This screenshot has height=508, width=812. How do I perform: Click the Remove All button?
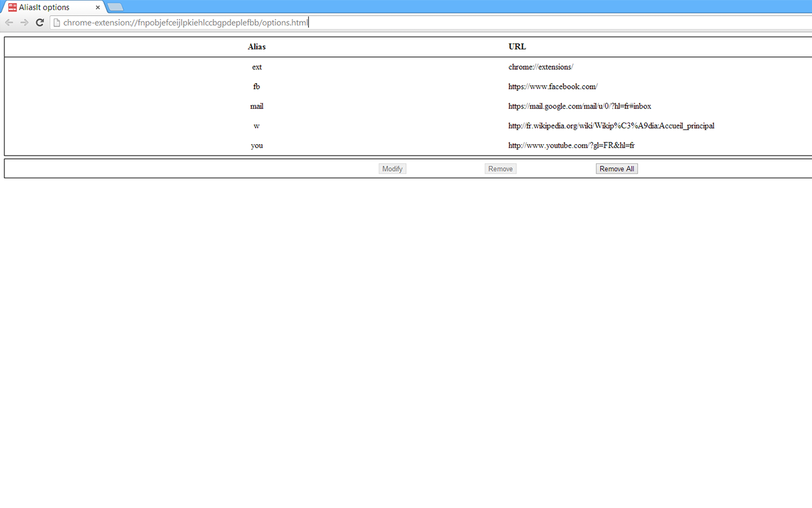pos(617,169)
